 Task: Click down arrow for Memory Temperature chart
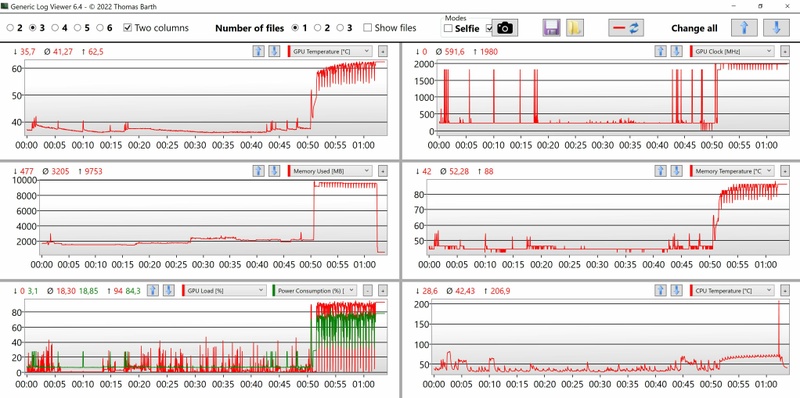pos(676,171)
